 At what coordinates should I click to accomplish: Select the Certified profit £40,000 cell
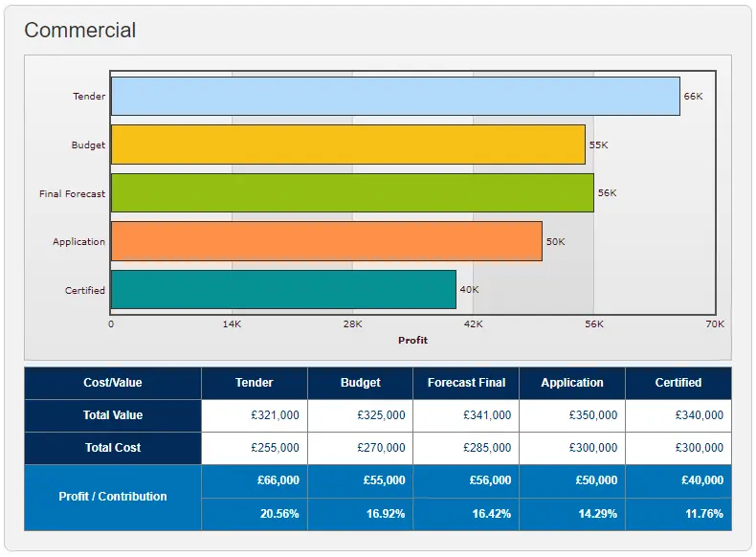tap(678, 480)
